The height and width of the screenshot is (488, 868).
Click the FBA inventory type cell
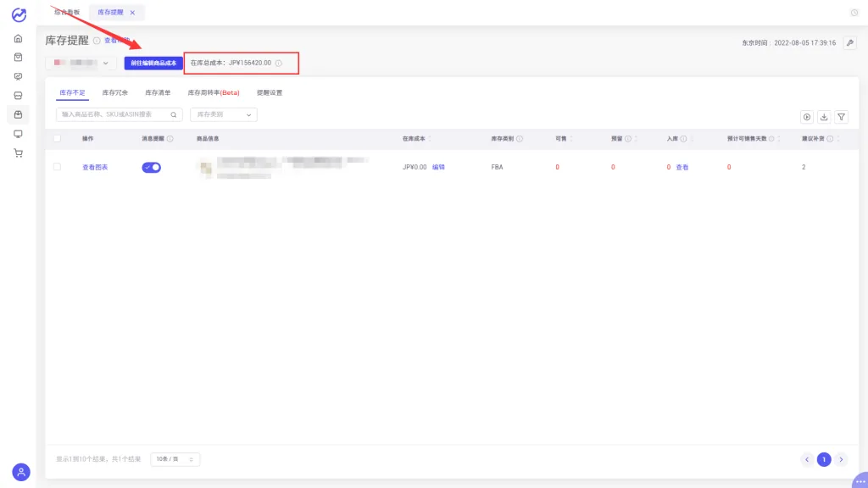(x=497, y=167)
